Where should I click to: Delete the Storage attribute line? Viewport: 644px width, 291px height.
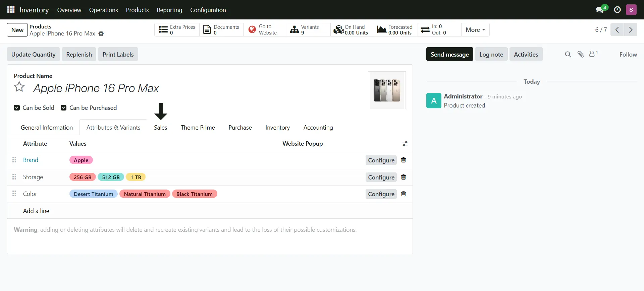click(404, 177)
